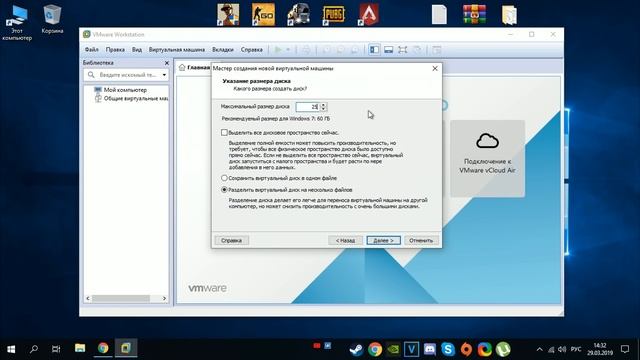Enter full screen mode icon
This screenshot has height=360, width=640.
click(x=402, y=49)
